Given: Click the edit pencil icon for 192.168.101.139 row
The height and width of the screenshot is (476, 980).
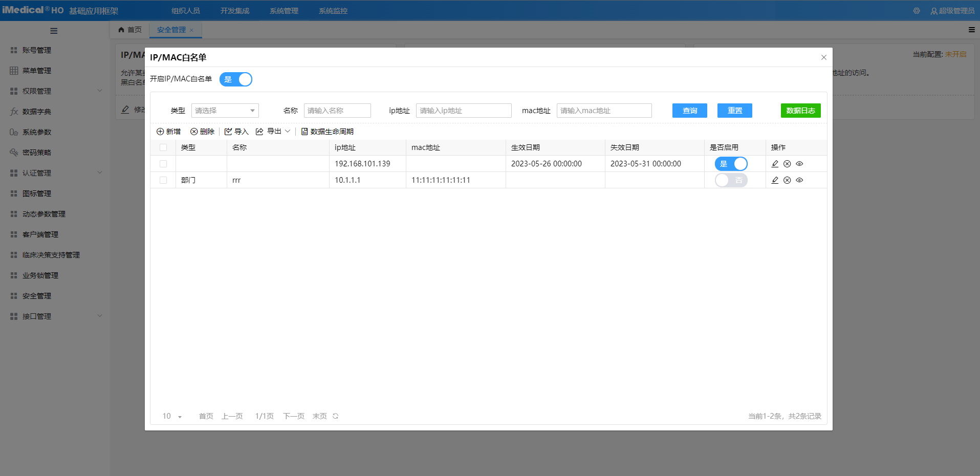Looking at the screenshot, I should tap(775, 164).
